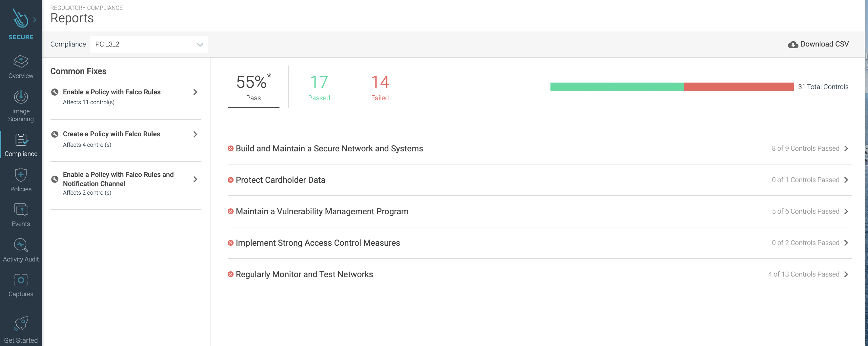Go to Image Scanning in sidebar
Image resolution: width=868 pixels, height=346 pixels.
click(21, 106)
